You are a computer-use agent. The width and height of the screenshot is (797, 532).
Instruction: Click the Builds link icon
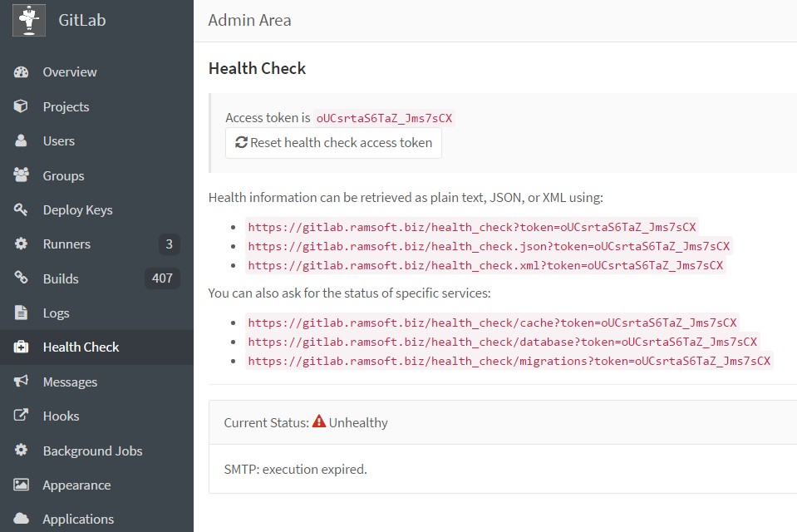[x=22, y=278]
